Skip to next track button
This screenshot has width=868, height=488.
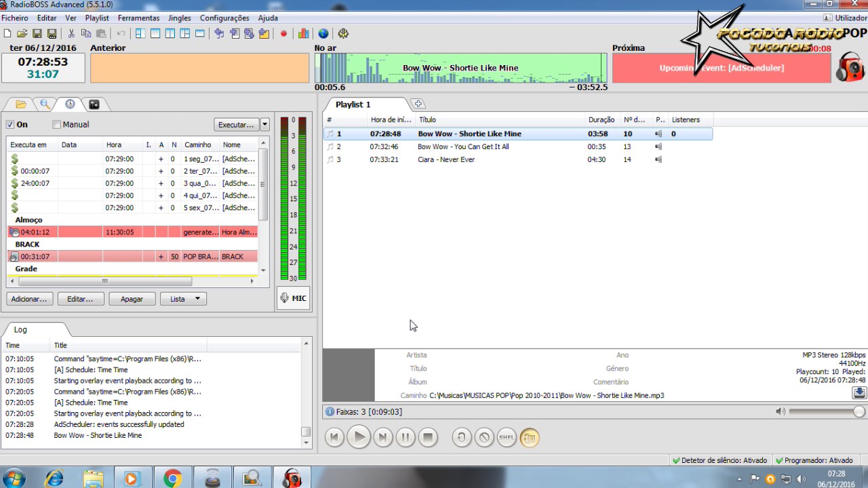tap(382, 438)
